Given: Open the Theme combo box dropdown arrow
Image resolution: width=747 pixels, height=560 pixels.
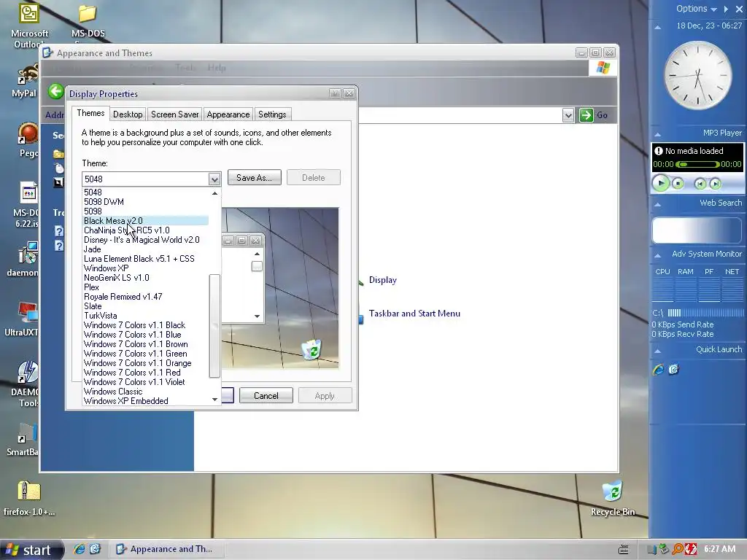Looking at the screenshot, I should (214, 179).
